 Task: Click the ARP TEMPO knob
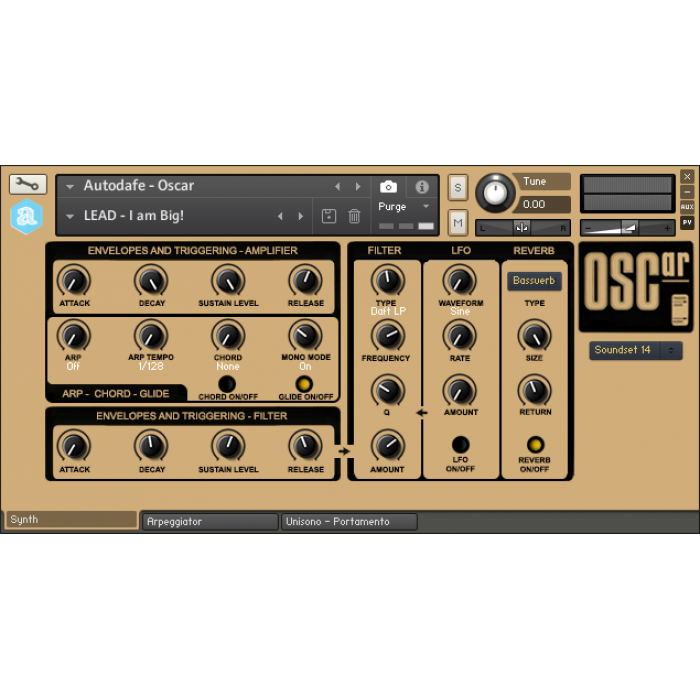[151, 336]
